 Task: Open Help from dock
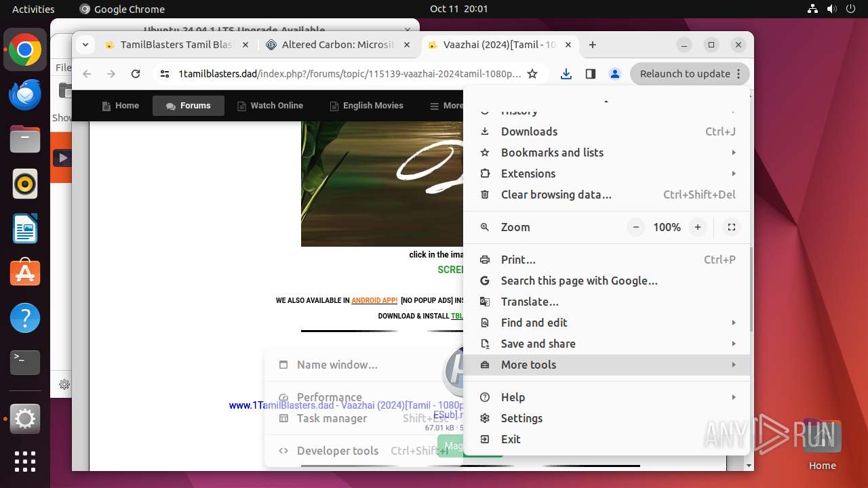point(25,318)
